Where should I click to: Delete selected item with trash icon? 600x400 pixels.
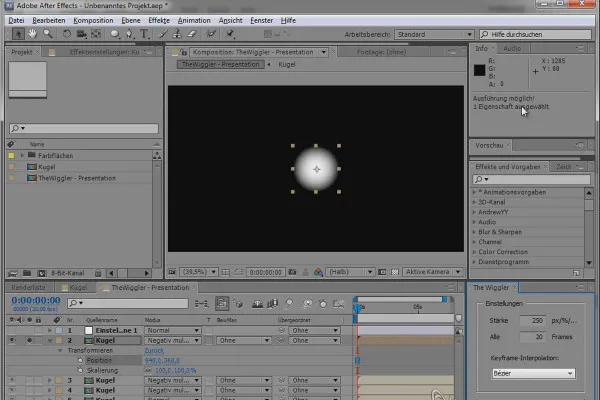98,273
